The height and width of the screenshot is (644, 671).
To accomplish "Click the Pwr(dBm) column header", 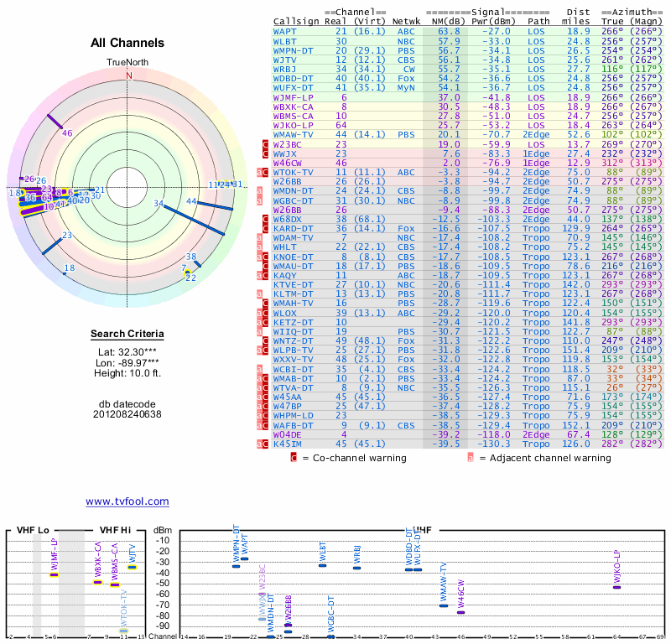I will 494,22.
